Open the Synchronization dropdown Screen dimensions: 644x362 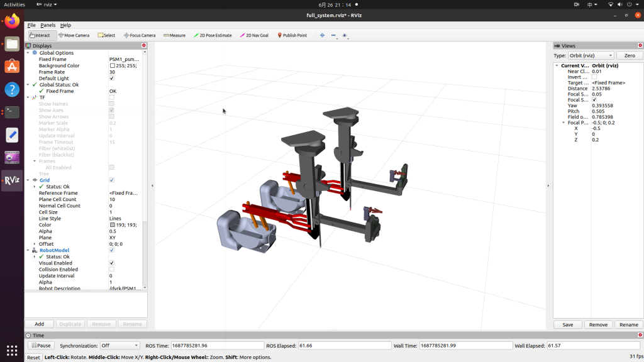coord(119,346)
